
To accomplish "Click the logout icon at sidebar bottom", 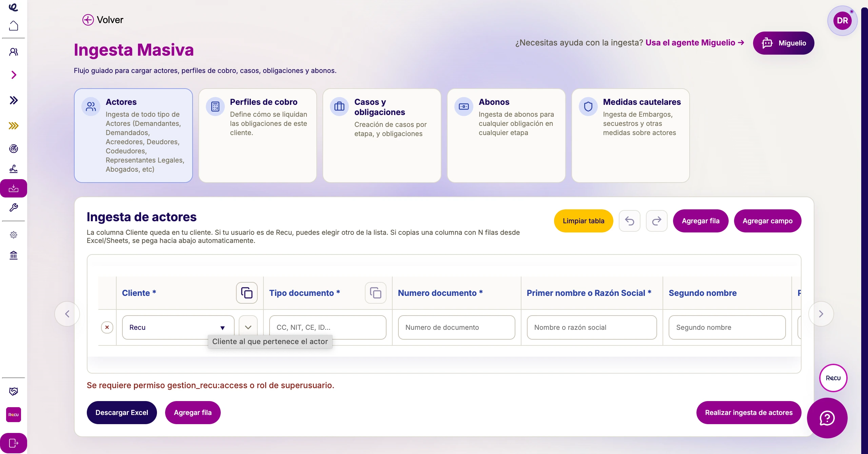I will 14,443.
